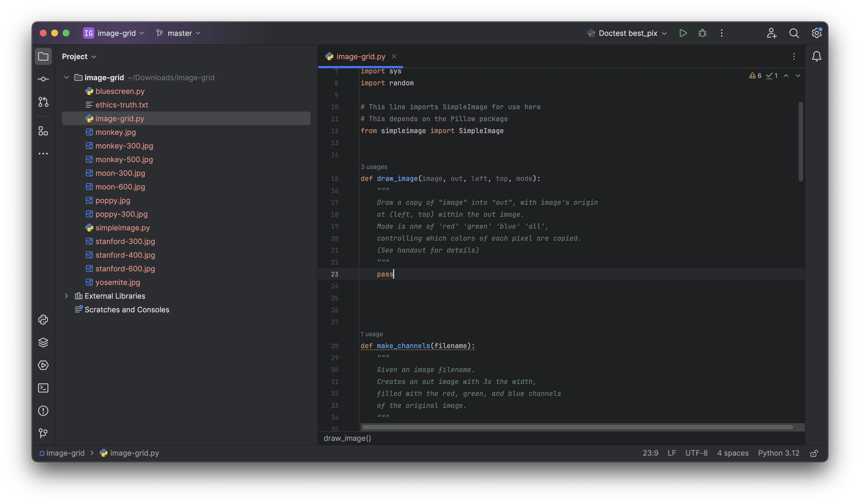This screenshot has width=860, height=504.
Task: Open Doctest best_pix run configuration dropdown
Action: coord(627,33)
